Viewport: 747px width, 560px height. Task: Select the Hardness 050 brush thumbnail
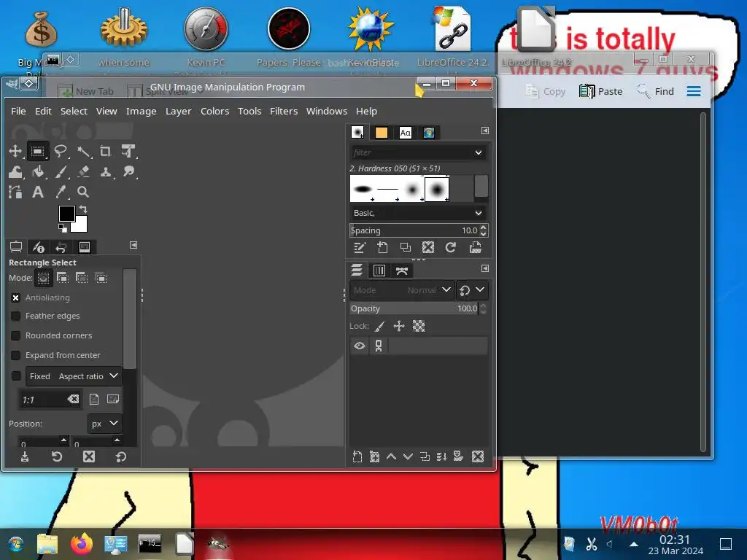click(x=436, y=189)
